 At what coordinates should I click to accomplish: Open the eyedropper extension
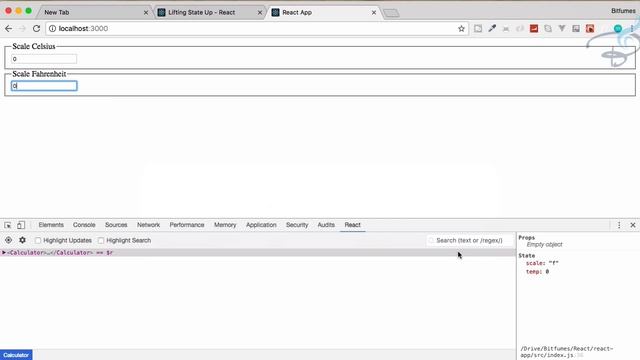(x=492, y=29)
